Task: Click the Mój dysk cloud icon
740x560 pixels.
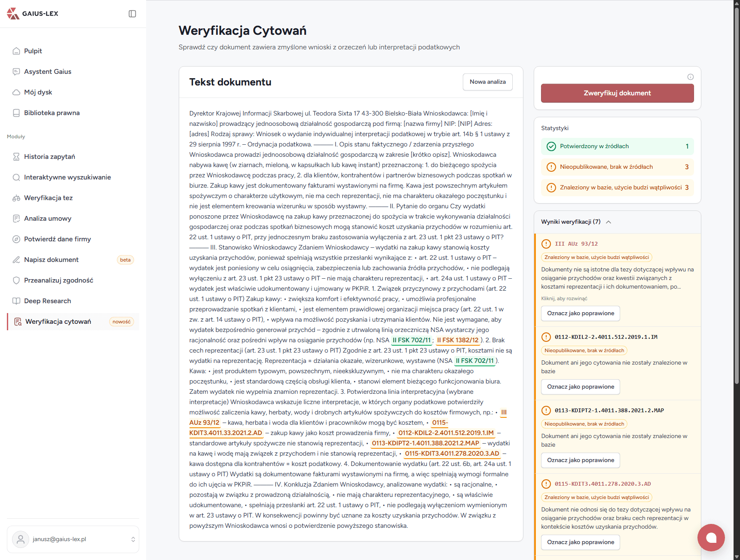Action: pyautogui.click(x=16, y=92)
